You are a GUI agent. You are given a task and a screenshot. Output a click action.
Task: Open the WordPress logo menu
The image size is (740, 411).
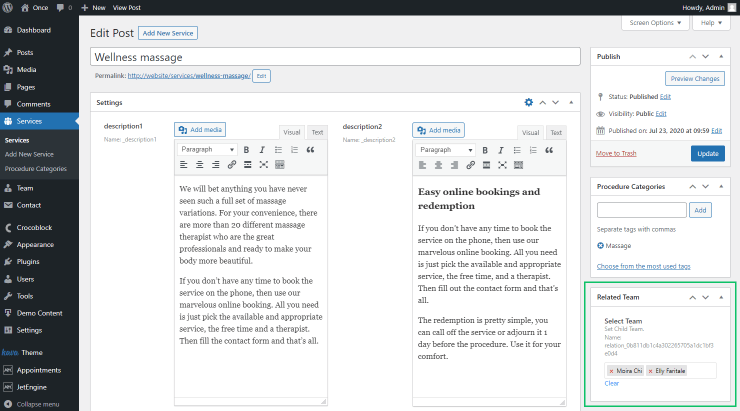pos(8,8)
